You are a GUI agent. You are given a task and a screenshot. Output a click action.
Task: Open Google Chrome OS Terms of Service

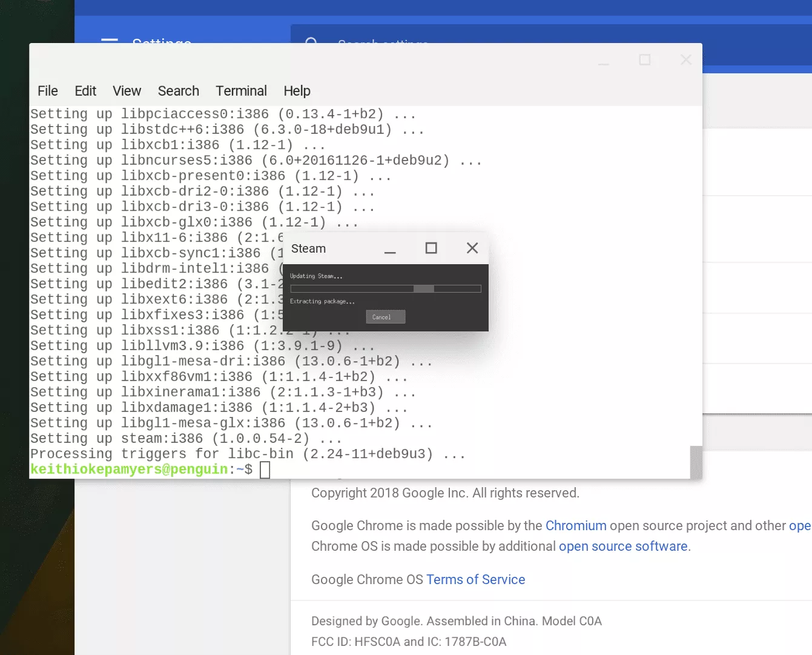pos(475,580)
